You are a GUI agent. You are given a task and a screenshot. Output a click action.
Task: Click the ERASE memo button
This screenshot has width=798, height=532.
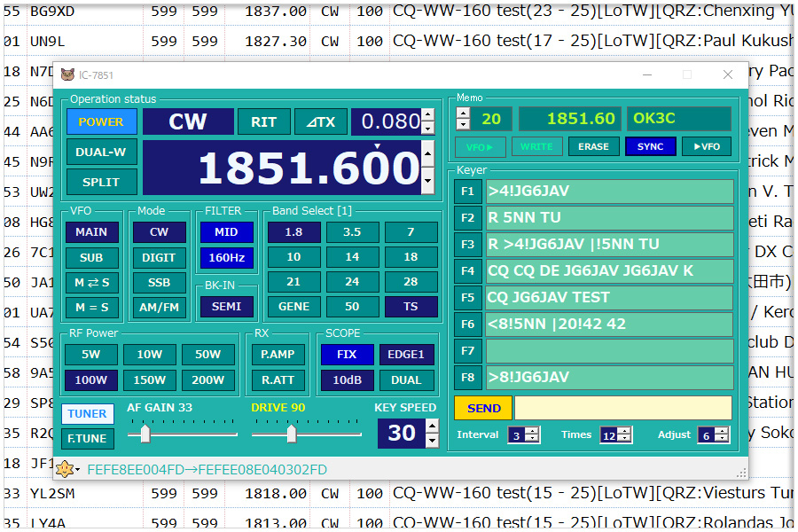click(593, 146)
